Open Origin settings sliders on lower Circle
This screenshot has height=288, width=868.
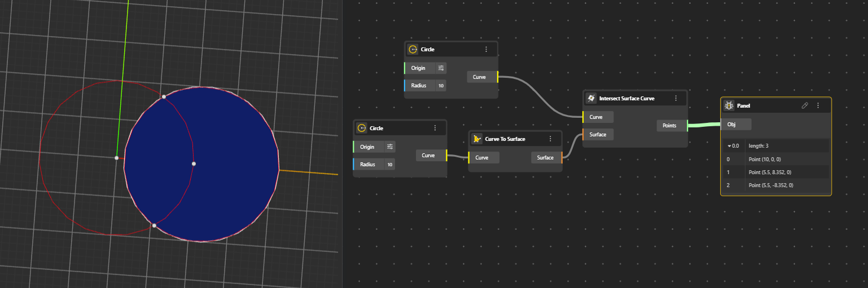pyautogui.click(x=390, y=147)
